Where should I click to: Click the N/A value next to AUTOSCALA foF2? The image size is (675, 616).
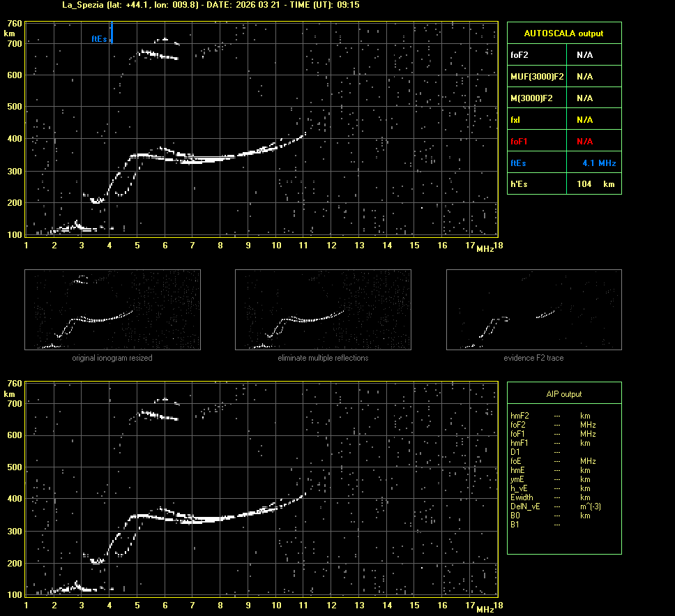pyautogui.click(x=584, y=55)
